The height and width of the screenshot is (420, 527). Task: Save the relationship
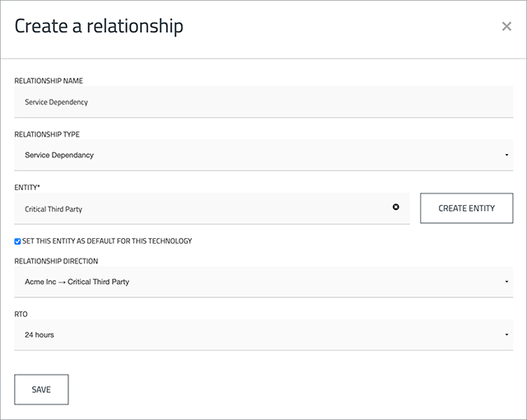click(41, 390)
